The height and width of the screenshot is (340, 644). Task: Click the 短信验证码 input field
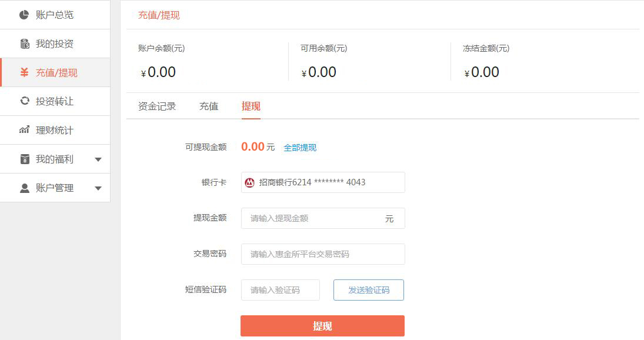click(281, 290)
